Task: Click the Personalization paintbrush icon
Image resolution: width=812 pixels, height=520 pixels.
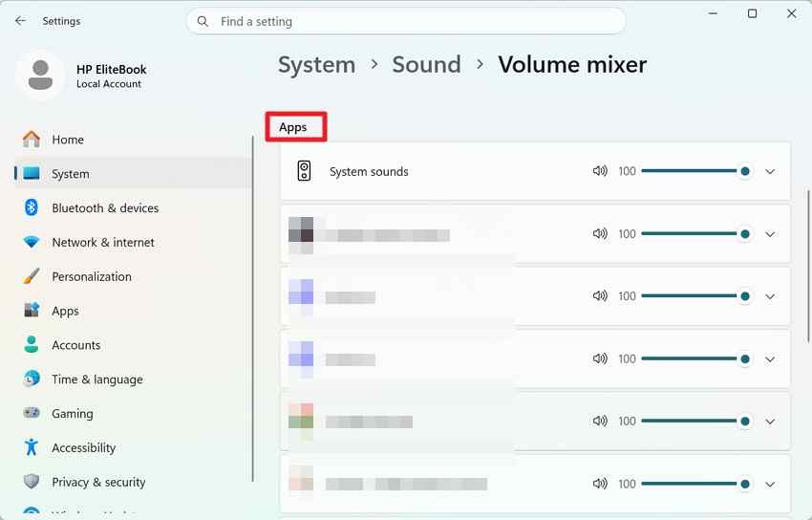Action: [x=32, y=276]
